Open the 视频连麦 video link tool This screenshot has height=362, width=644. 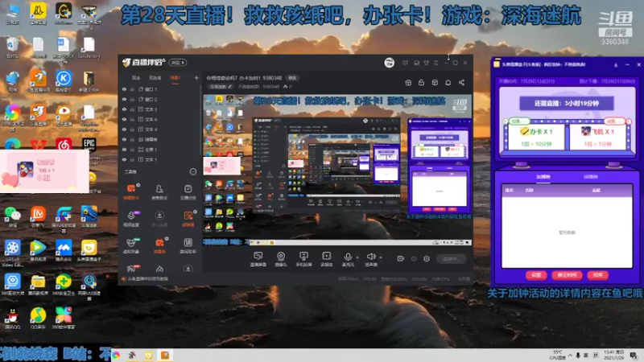click(x=131, y=219)
